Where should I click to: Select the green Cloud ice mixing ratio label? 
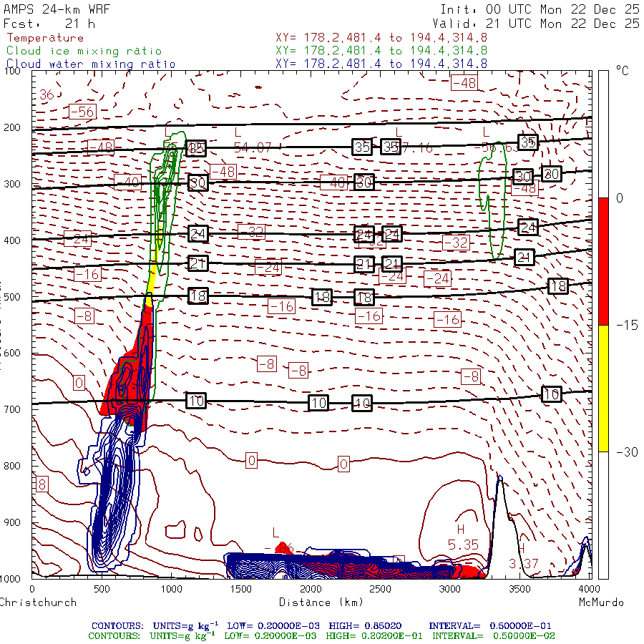tap(84, 51)
